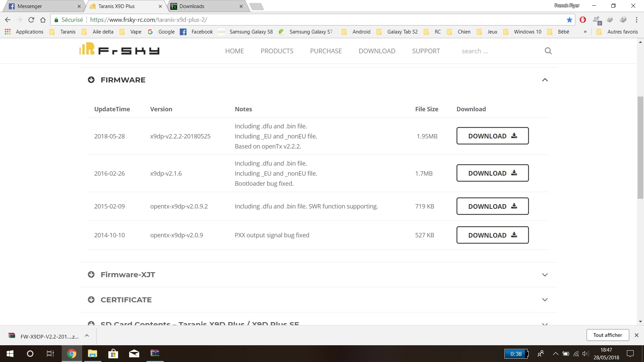The height and width of the screenshot is (362, 644).
Task: Open Microsoft Store from taskbar
Action: pyautogui.click(x=113, y=354)
